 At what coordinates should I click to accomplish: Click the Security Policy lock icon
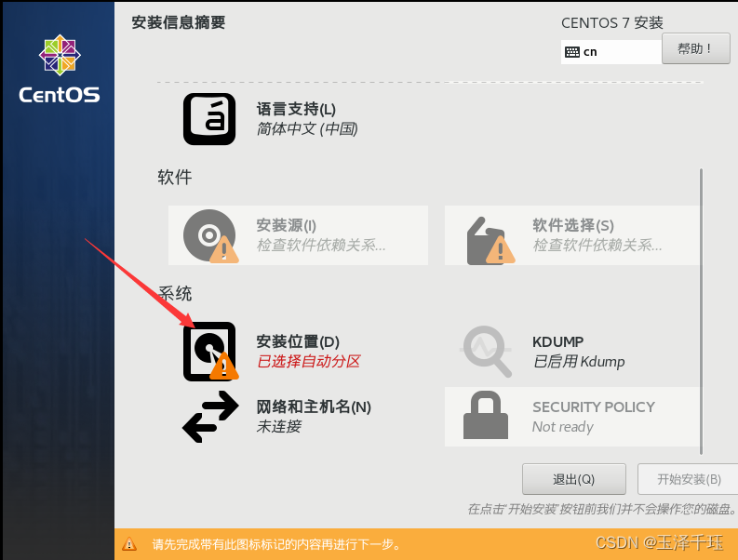486,415
